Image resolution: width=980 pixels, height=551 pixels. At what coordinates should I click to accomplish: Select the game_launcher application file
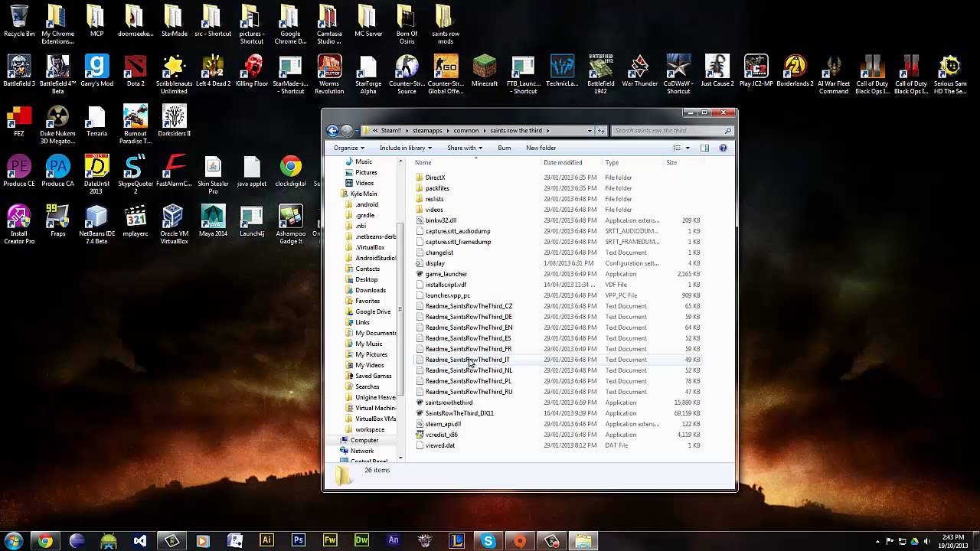(446, 274)
